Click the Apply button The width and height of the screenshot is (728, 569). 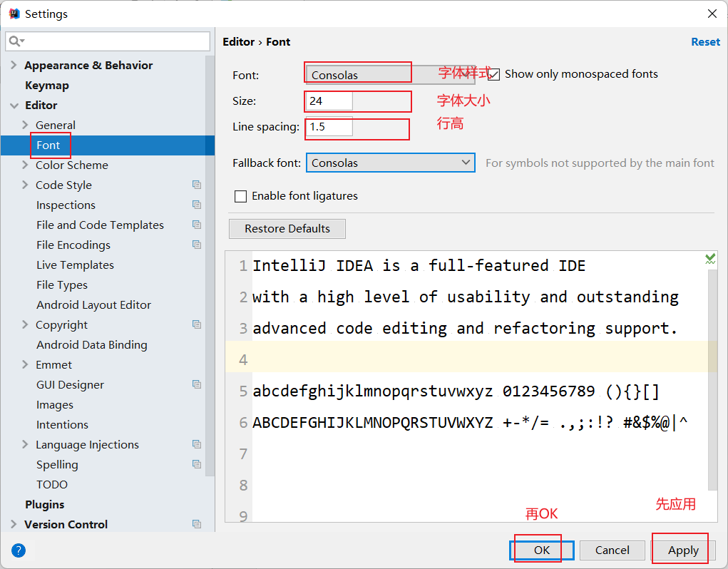[x=683, y=550]
